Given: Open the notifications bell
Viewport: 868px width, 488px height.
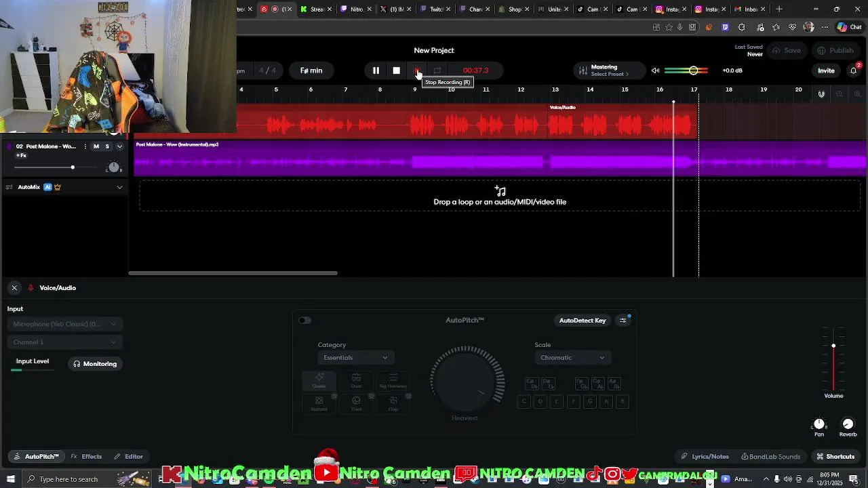Looking at the screenshot, I should click(x=854, y=70).
